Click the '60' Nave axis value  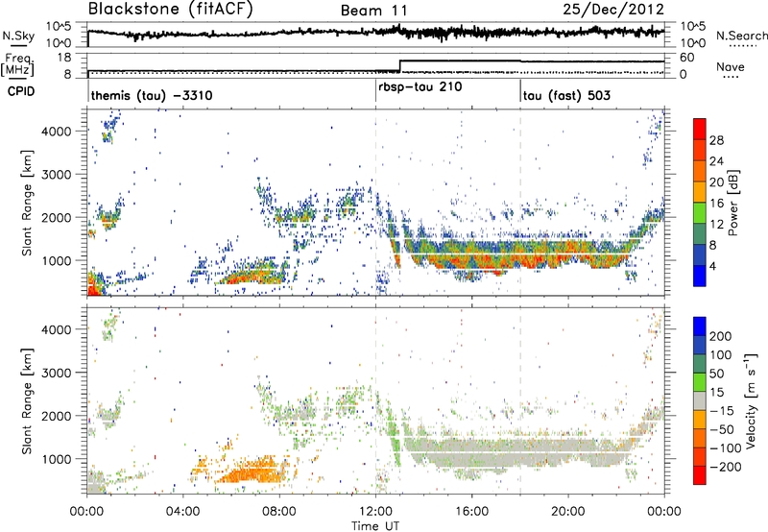687,58
